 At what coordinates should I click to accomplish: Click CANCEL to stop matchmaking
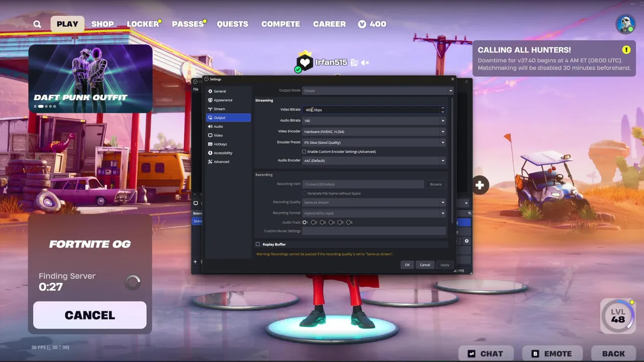pyautogui.click(x=90, y=315)
